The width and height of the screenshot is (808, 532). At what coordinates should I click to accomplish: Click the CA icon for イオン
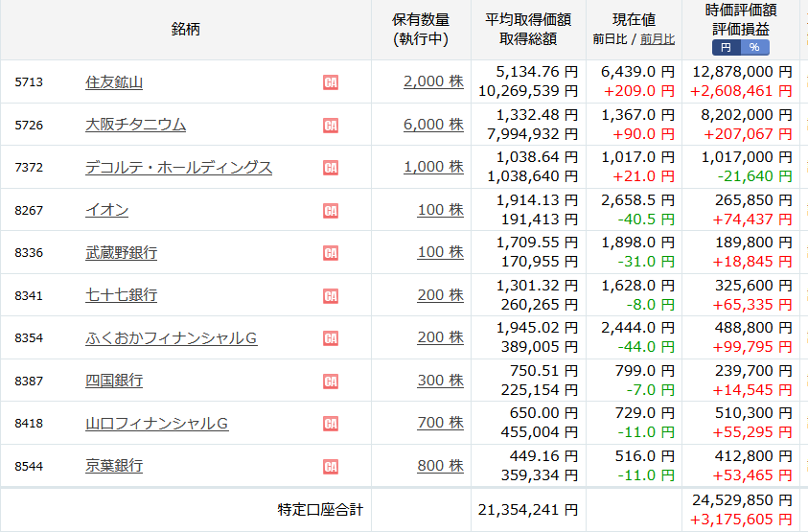click(x=331, y=211)
